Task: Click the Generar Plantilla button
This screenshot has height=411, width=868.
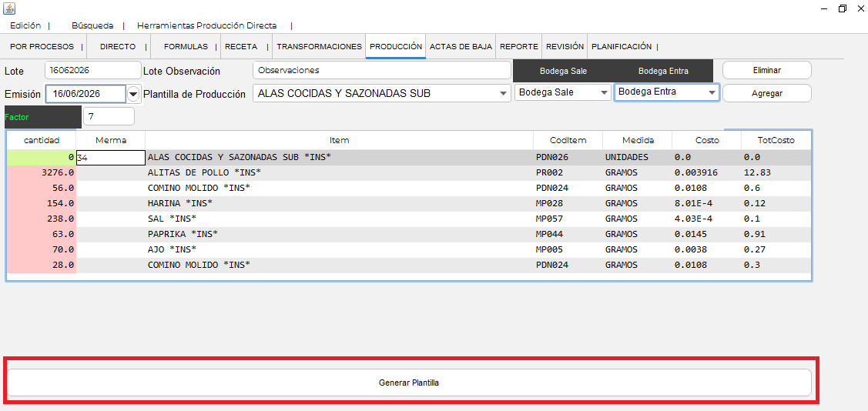Action: pos(409,383)
